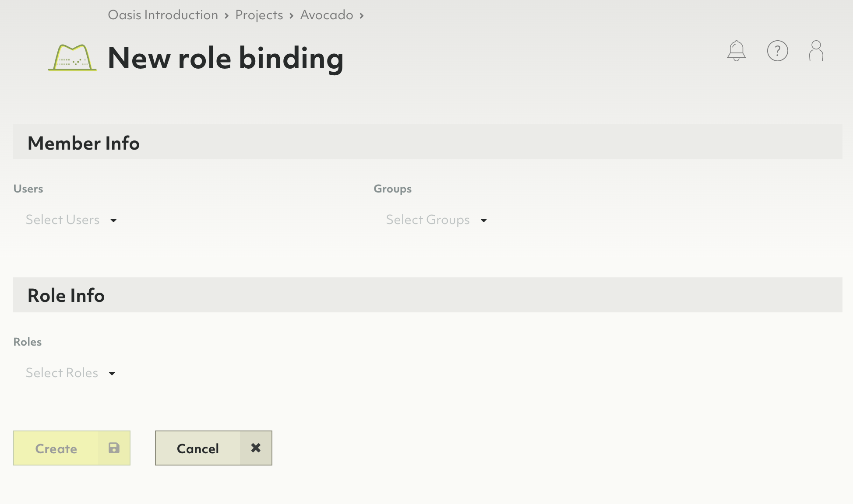Click the Role Info section header
Viewport: 853px width, 504px height.
click(65, 294)
